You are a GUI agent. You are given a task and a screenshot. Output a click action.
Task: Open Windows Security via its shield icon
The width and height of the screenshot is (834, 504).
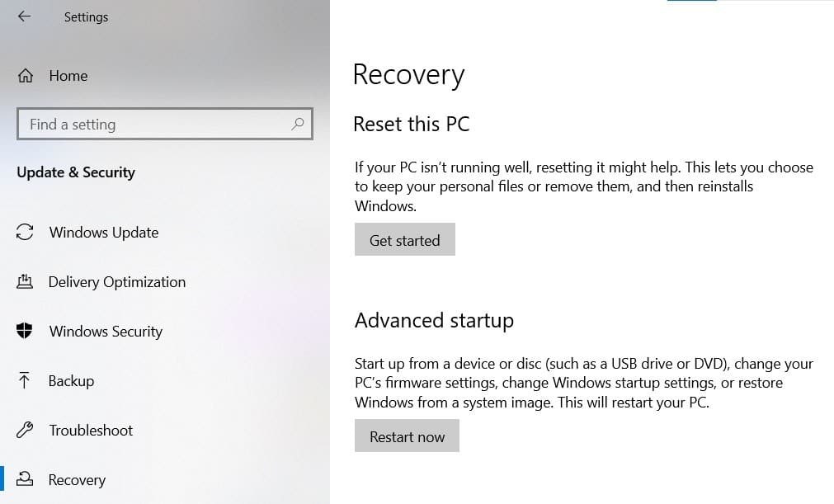click(24, 331)
